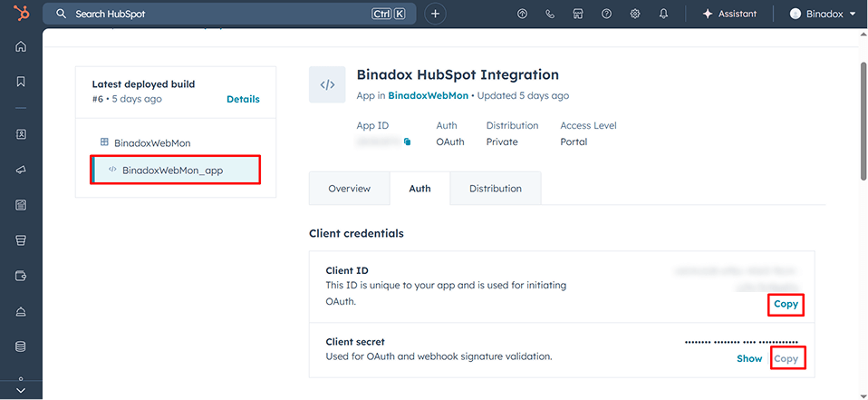Open the BinadoxWebMon project link

pyautogui.click(x=428, y=95)
